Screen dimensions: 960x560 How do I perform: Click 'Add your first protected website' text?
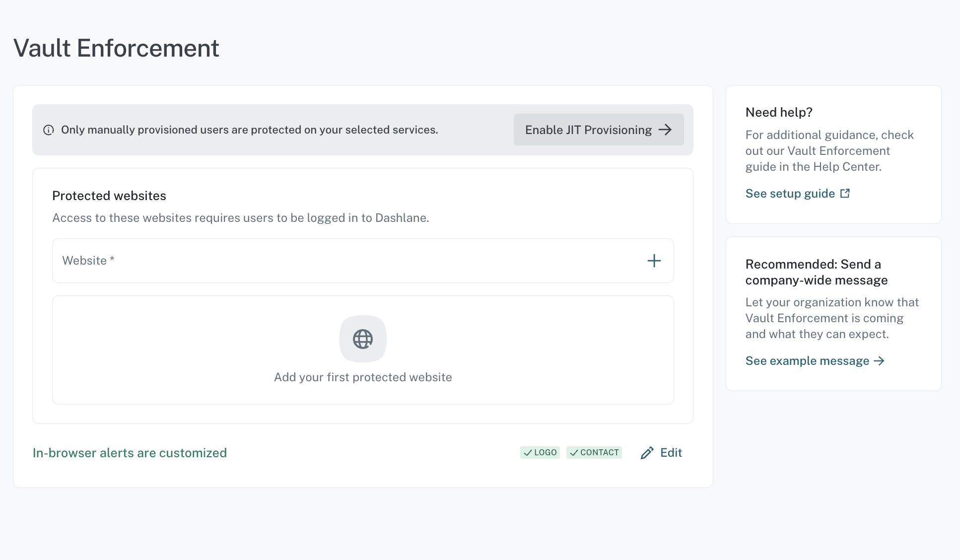(x=363, y=377)
